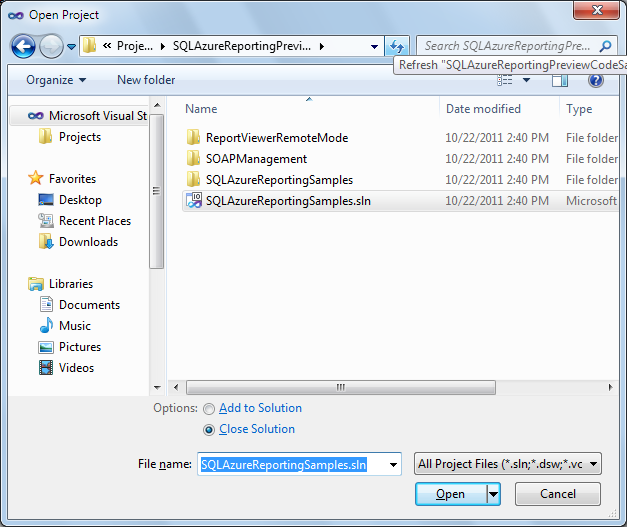This screenshot has width=627, height=527.
Task: Click navigation pane scroll up arrow
Action: 157,105
